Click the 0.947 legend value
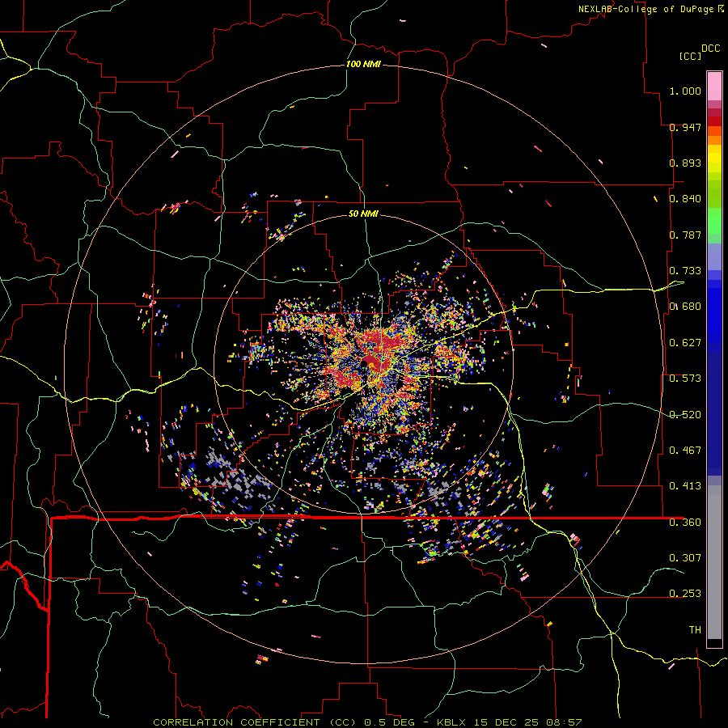Screen dimensions: 728x728 pos(685,127)
